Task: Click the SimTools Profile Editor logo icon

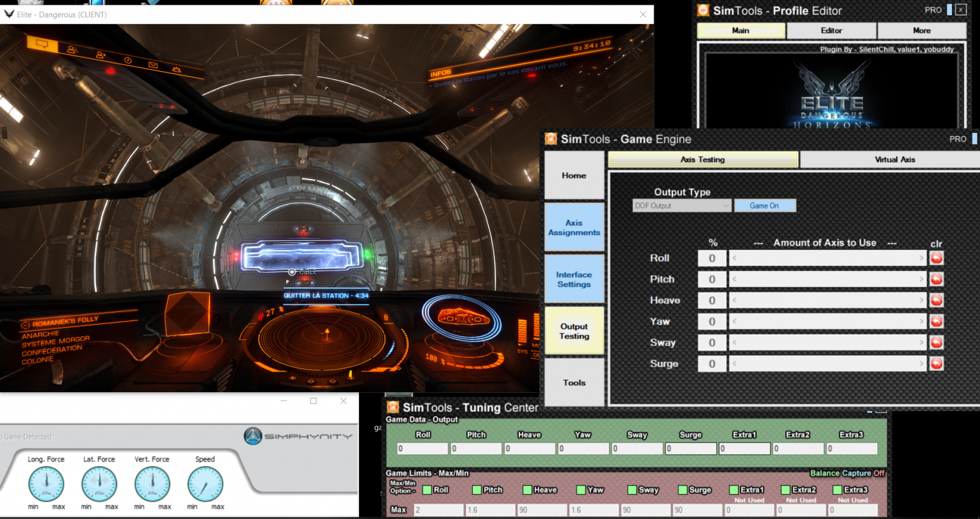Action: pyautogui.click(x=703, y=10)
